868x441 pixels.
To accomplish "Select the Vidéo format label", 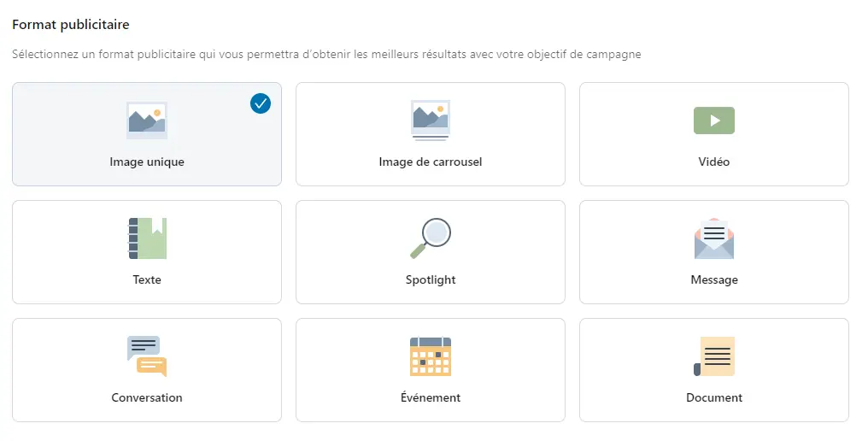I will click(x=714, y=162).
